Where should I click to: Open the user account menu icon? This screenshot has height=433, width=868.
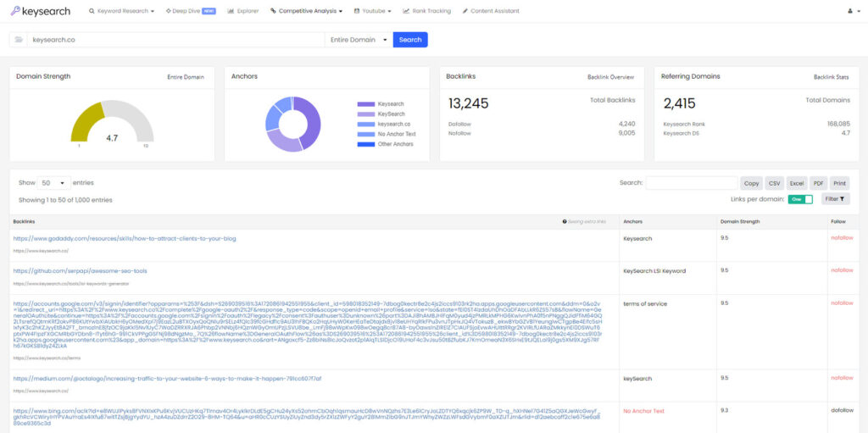click(851, 11)
